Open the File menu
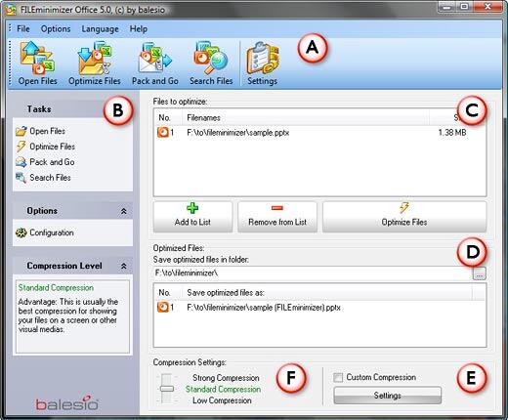Viewport: 508px width, 420px height. [x=23, y=29]
